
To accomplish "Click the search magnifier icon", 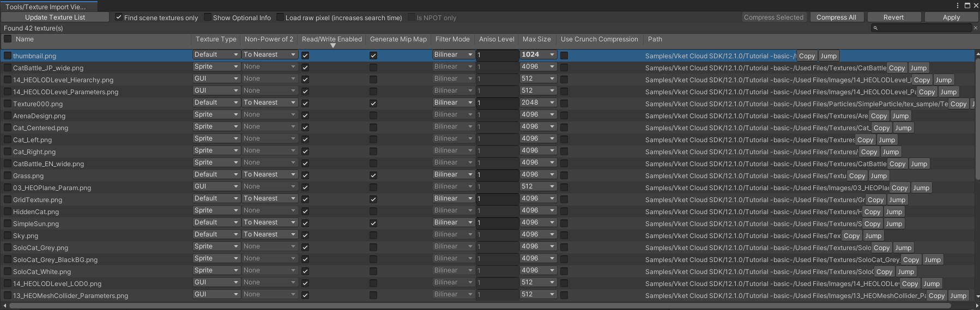I will click(x=875, y=28).
